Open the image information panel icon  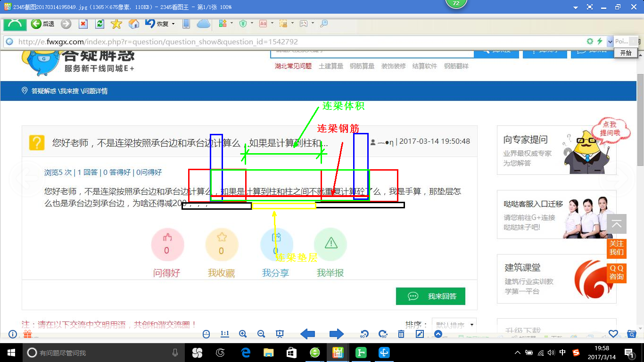(x=13, y=334)
